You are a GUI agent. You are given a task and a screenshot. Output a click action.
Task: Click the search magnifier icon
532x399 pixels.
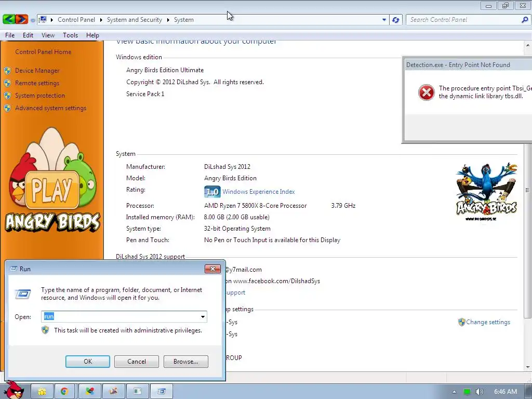coord(525,20)
